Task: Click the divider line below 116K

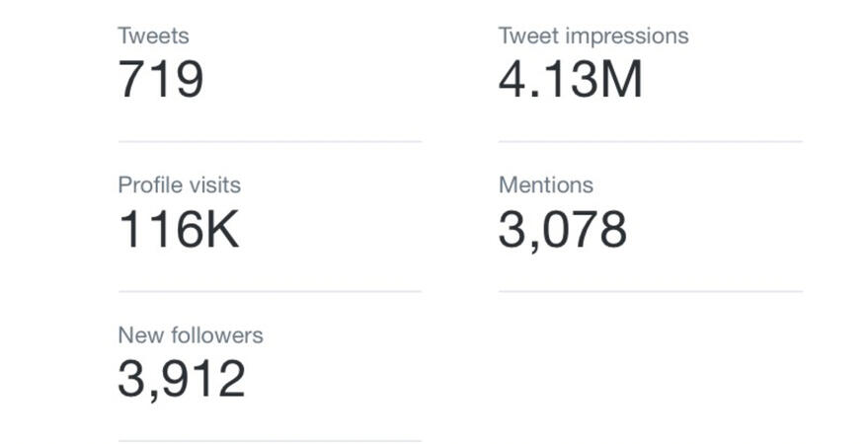Action: tap(269, 291)
